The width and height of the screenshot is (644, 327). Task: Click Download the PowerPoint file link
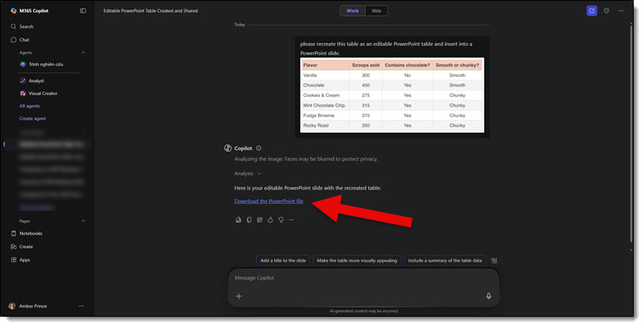[269, 201]
